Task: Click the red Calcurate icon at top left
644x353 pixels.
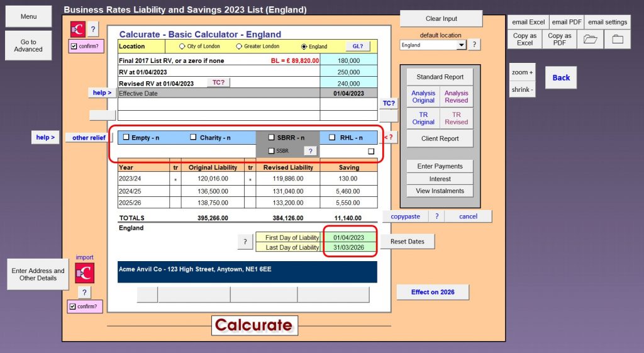Action: tap(77, 29)
